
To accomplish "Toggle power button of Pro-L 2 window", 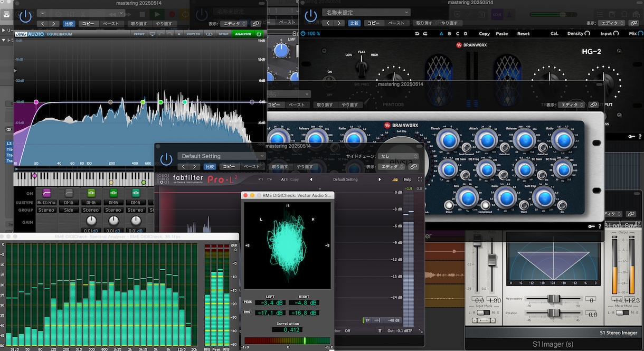I will [166, 159].
